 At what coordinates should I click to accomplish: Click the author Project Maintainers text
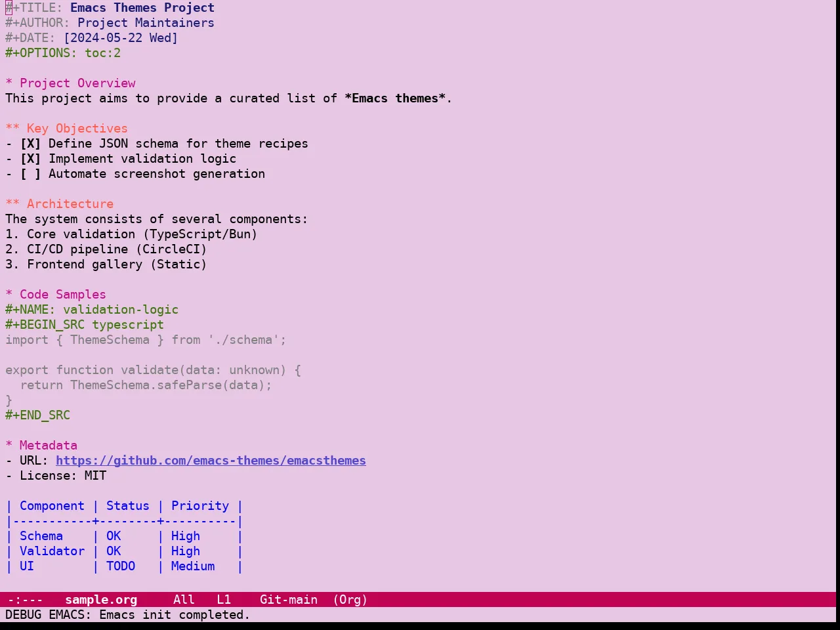tap(146, 23)
